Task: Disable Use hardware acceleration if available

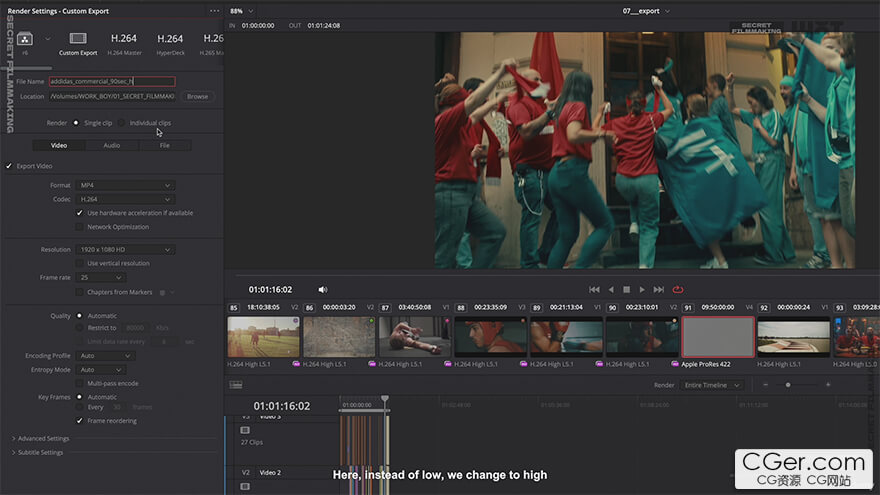Action: pos(79,213)
